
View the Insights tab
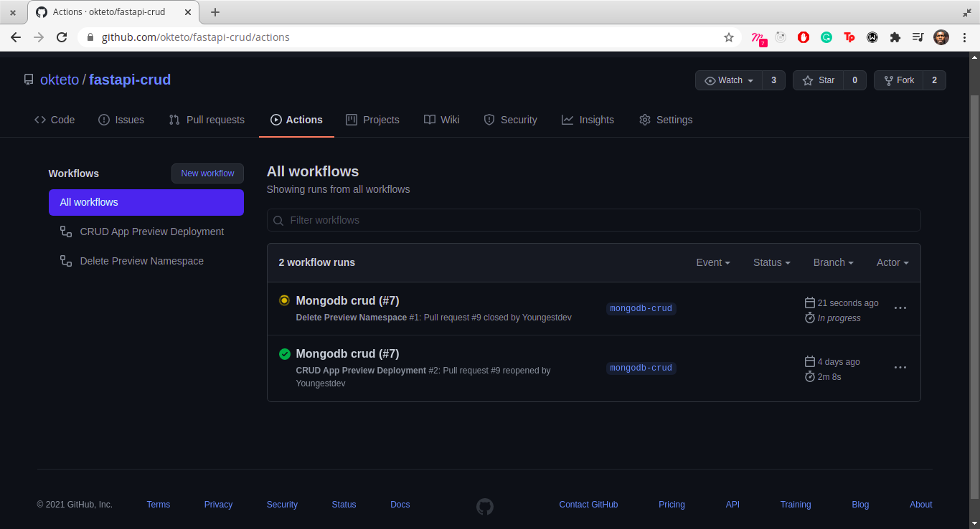[588, 120]
